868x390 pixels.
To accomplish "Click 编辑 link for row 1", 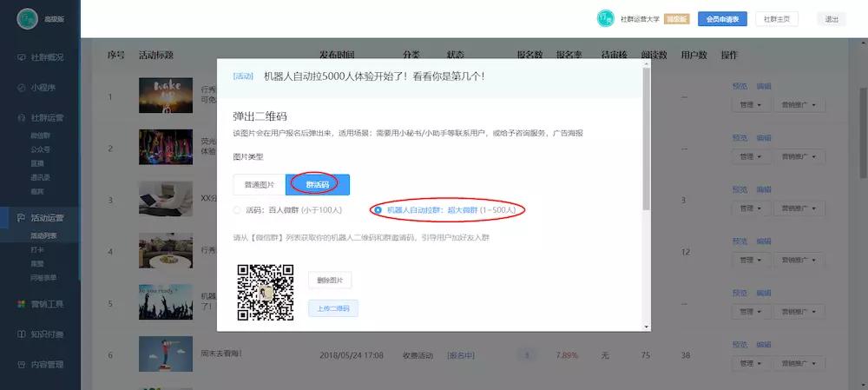I will pyautogui.click(x=764, y=86).
